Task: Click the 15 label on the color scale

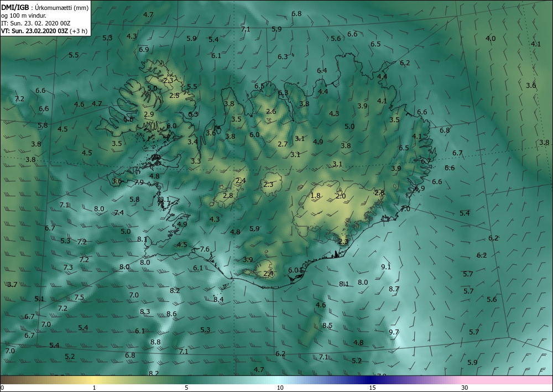Action: (372, 388)
